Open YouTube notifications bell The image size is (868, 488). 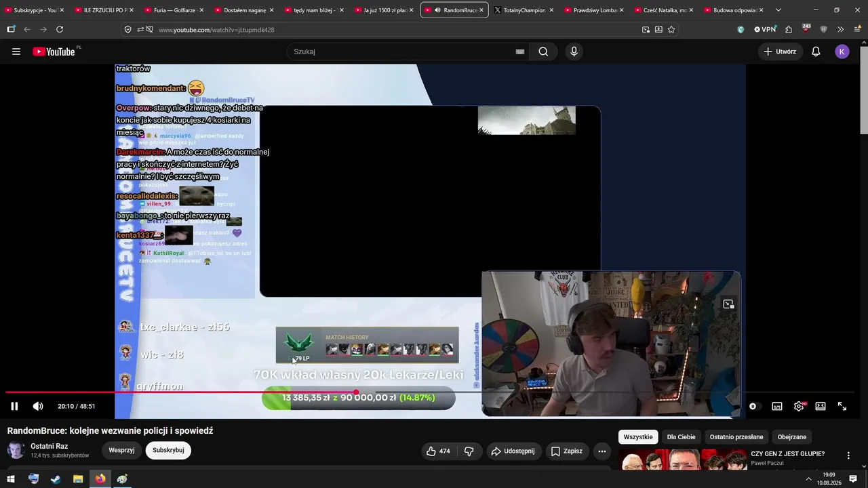(816, 52)
